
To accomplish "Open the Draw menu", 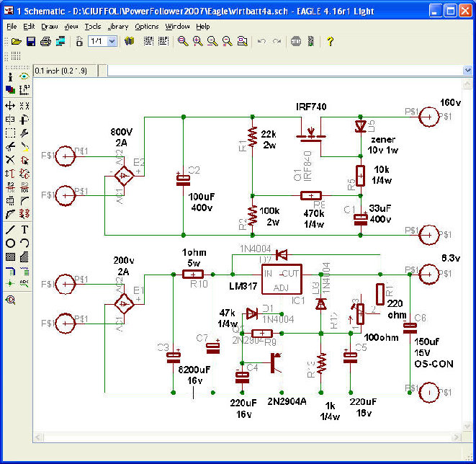I will (x=50, y=27).
